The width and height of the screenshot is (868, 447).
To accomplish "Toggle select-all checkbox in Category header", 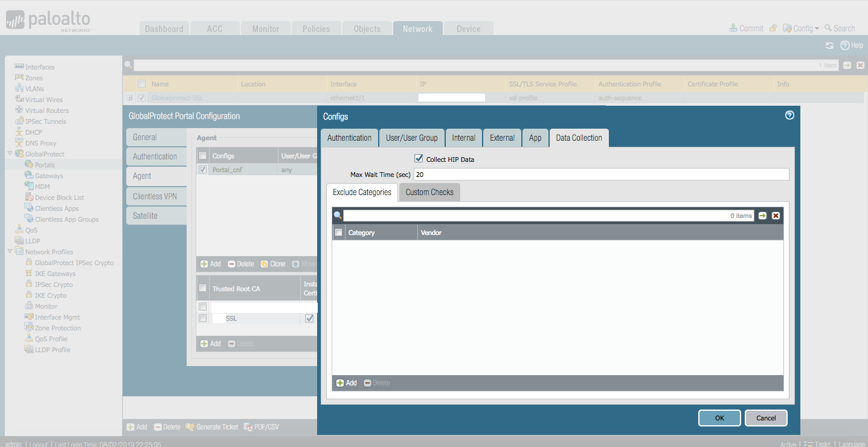I will [339, 233].
